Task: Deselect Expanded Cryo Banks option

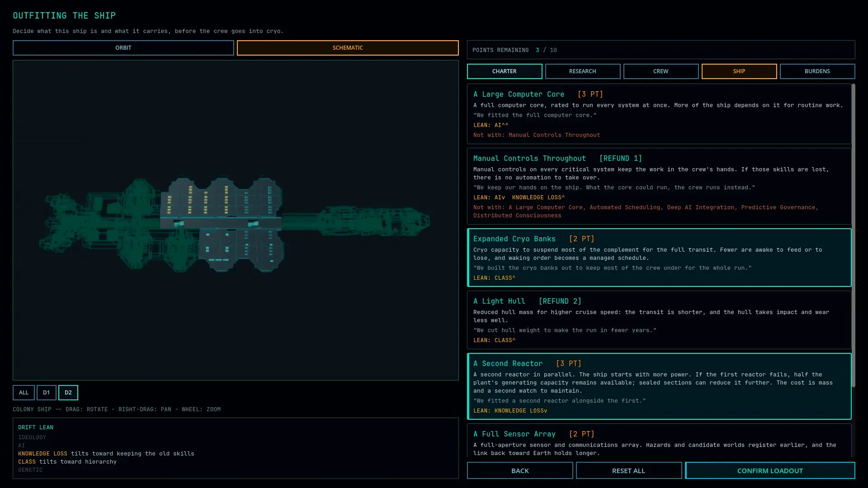Action: (659, 258)
